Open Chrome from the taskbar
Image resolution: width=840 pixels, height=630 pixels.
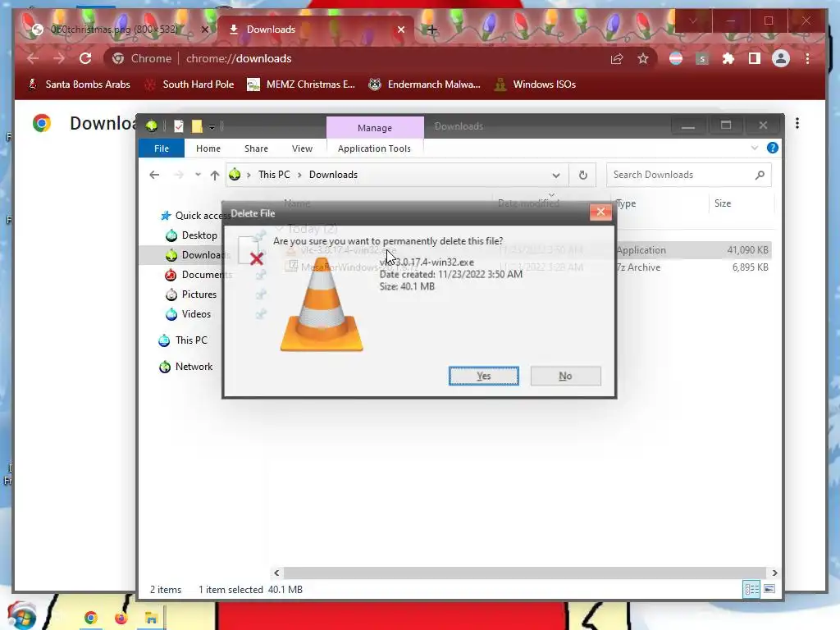point(90,619)
